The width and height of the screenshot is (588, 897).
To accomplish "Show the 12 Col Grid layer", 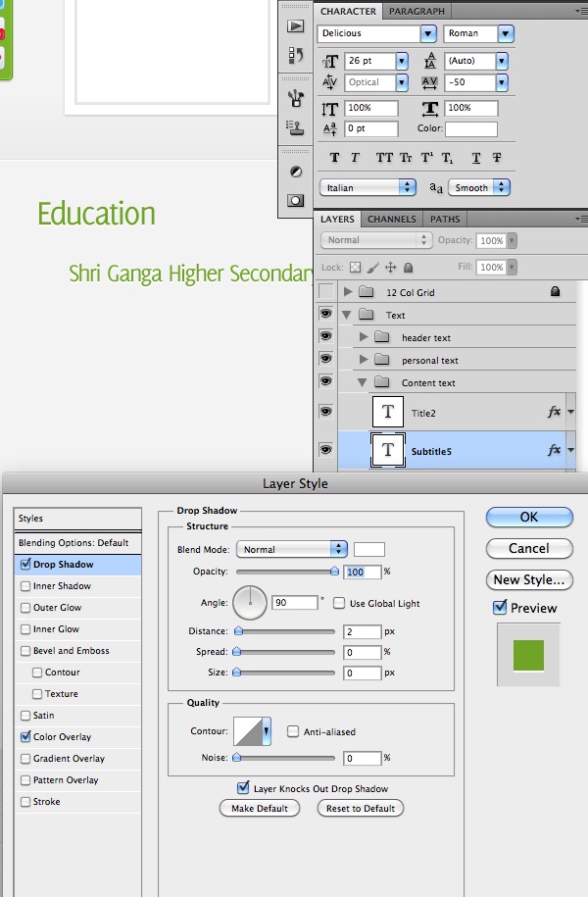I will click(326, 292).
